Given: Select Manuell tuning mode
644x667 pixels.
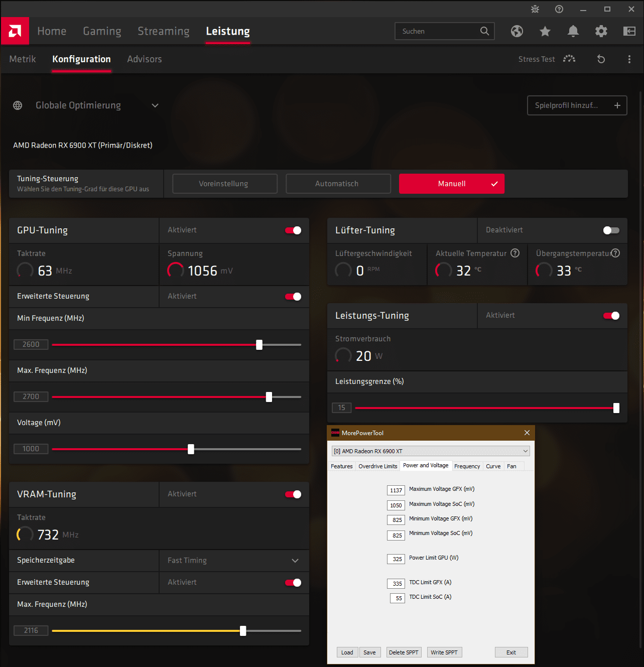Looking at the screenshot, I should [x=452, y=184].
